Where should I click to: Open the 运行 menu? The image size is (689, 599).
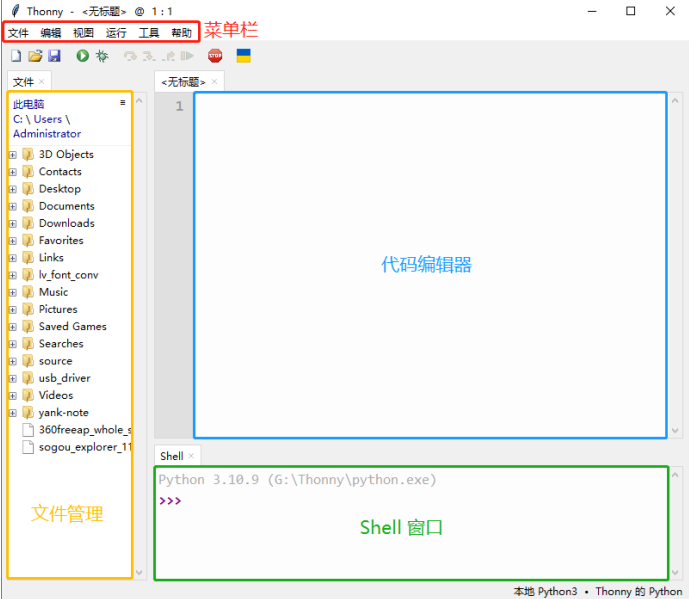[116, 33]
